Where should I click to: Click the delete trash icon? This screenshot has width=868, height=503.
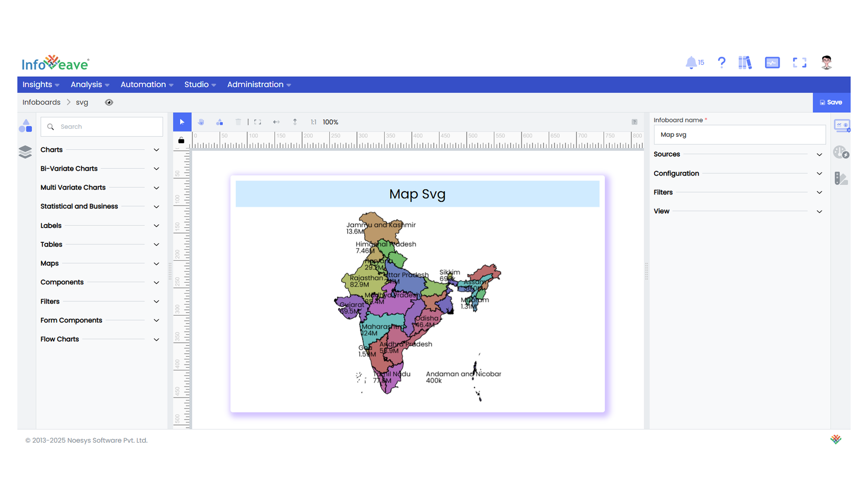point(238,122)
